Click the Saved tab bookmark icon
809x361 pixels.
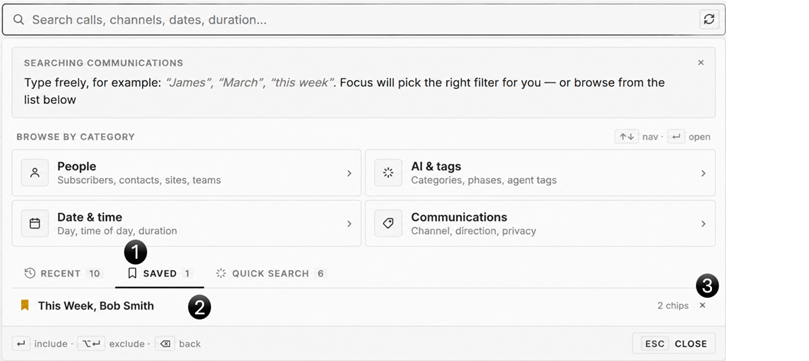132,273
